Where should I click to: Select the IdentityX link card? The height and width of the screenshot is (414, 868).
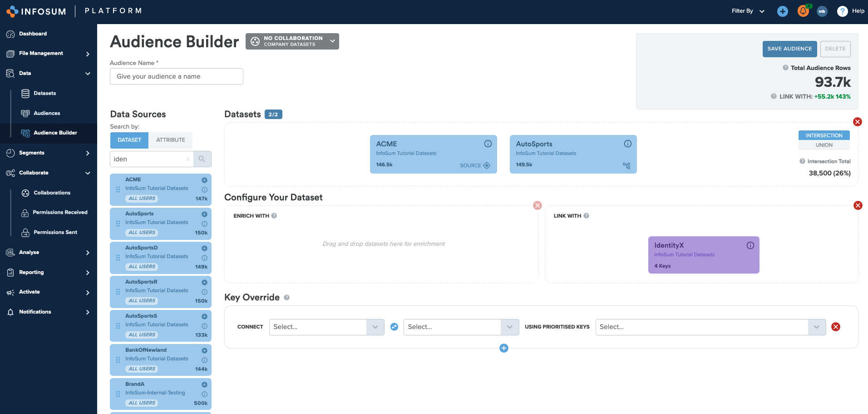(704, 255)
